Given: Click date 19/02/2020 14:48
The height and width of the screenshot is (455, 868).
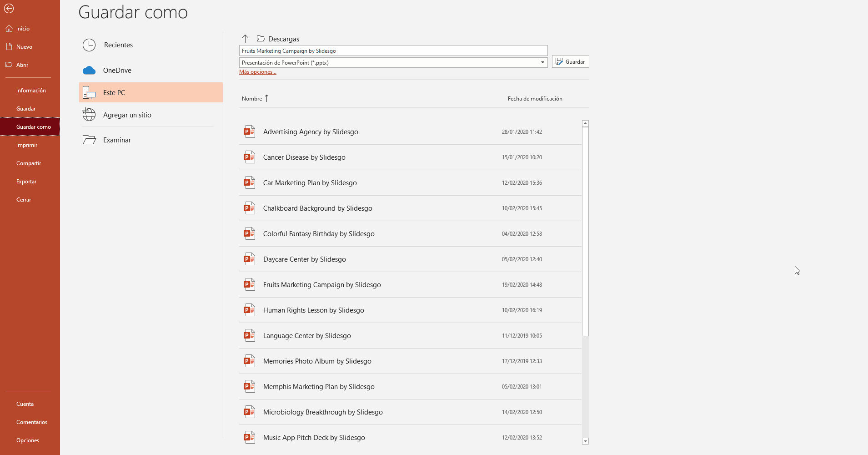Looking at the screenshot, I should click(x=522, y=285).
